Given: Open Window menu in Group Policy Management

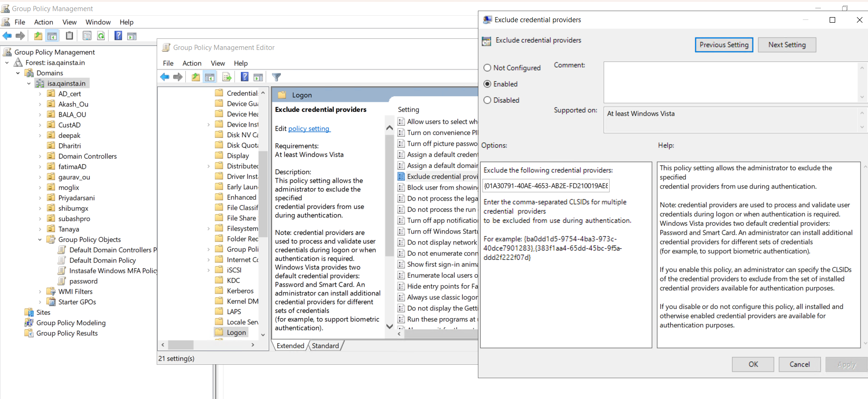Looking at the screenshot, I should point(98,22).
